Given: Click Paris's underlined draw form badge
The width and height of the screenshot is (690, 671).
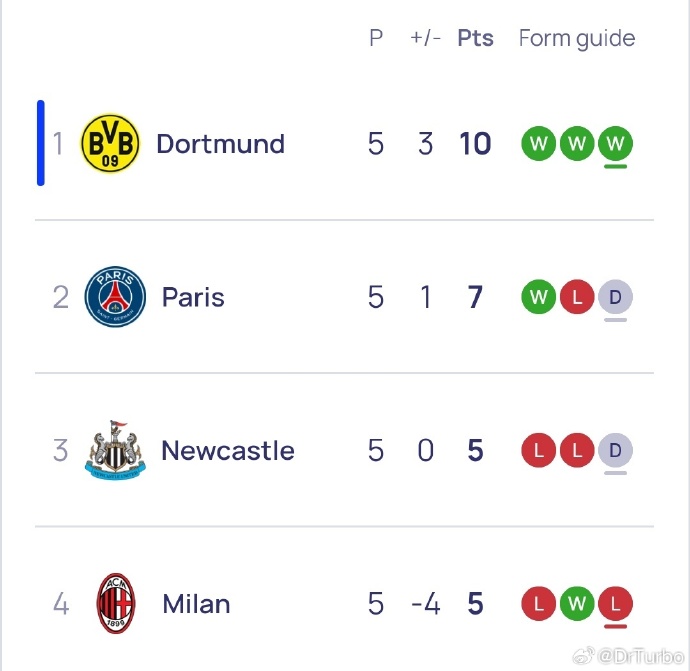Looking at the screenshot, I should click(x=615, y=297).
